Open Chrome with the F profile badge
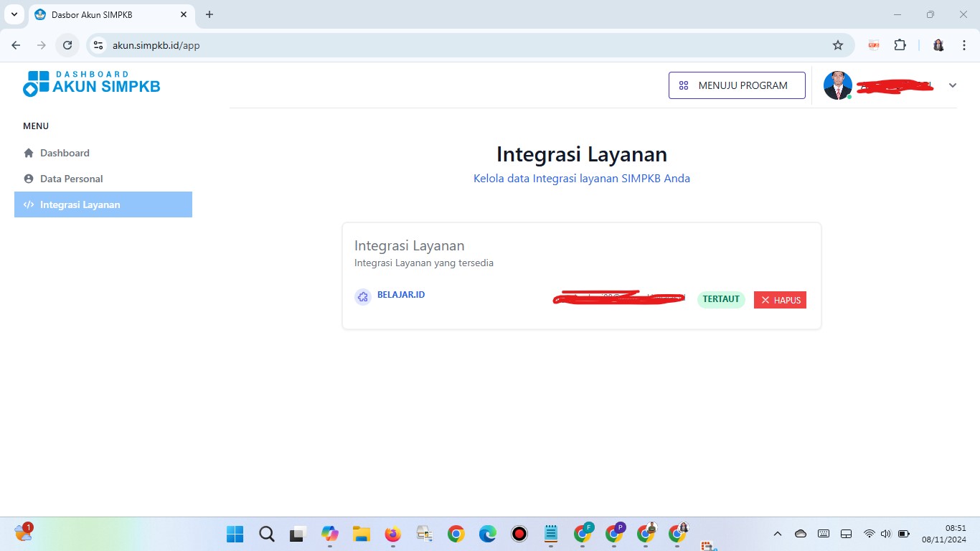 pos(583,534)
